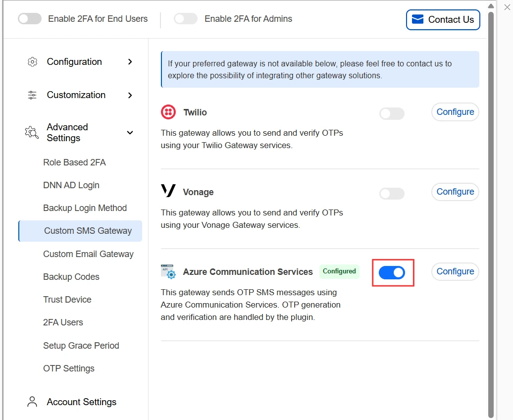513x420 pixels.
Task: Open 2FA Users page
Action: tap(63, 322)
